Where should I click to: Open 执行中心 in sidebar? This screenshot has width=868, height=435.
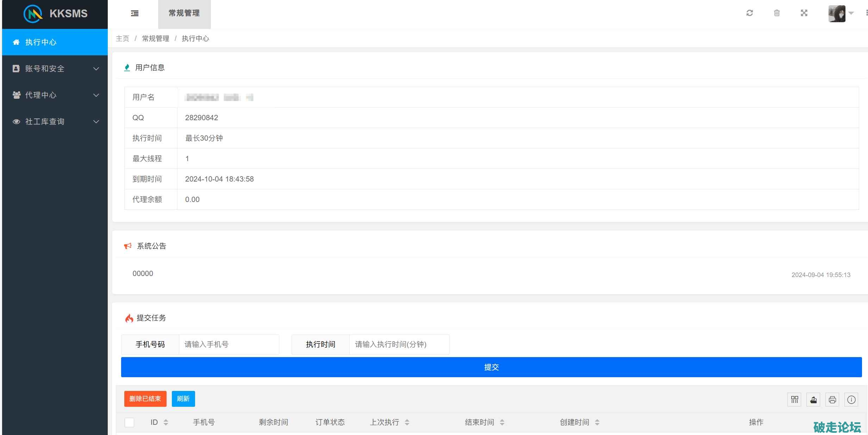click(55, 42)
